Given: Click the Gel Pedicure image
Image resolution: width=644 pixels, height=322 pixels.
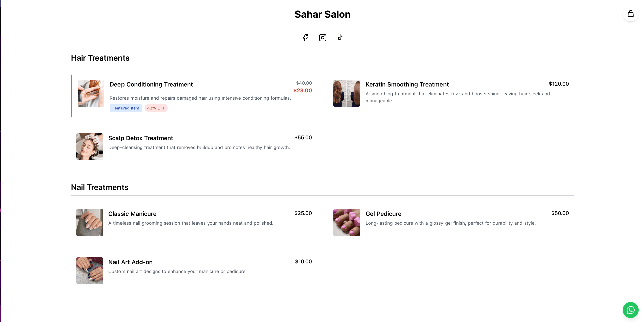Looking at the screenshot, I should (x=346, y=222).
